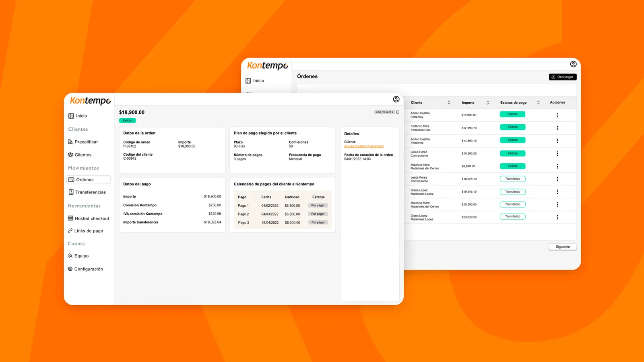Viewport: 644px width, 362px height.
Task: Click the Kontempo logo in the front window
Action: click(91, 101)
